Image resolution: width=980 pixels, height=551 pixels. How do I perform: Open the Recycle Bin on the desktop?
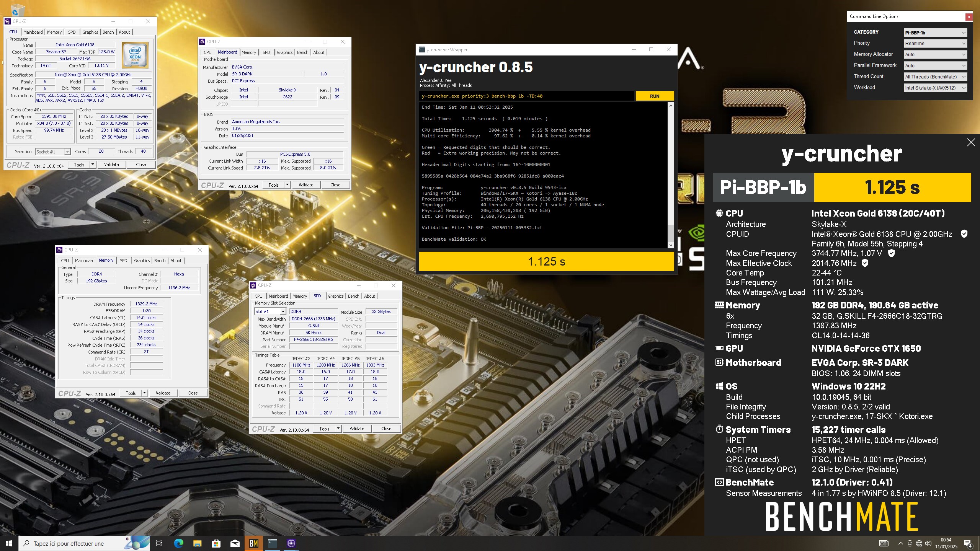pos(18,10)
